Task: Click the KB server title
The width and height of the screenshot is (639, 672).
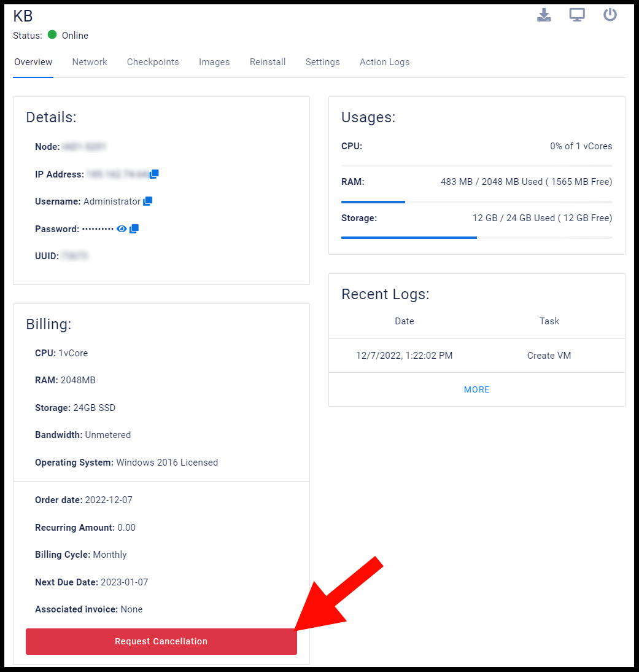Action: coord(23,15)
